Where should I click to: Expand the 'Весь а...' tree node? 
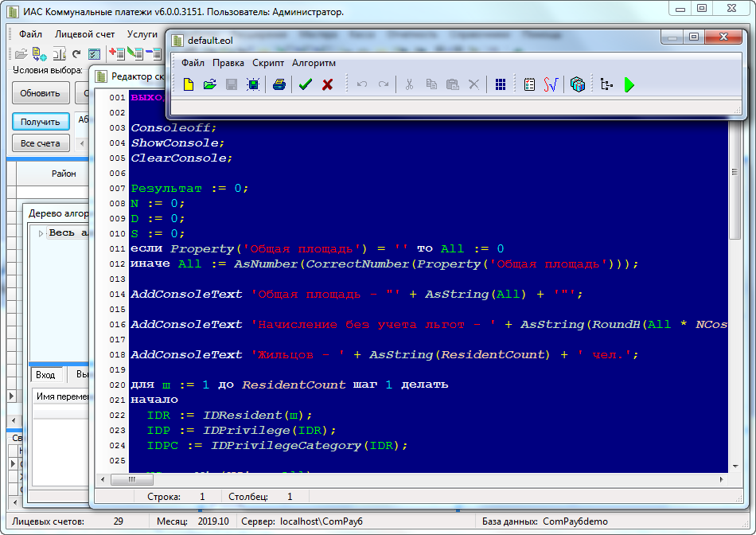click(41, 233)
